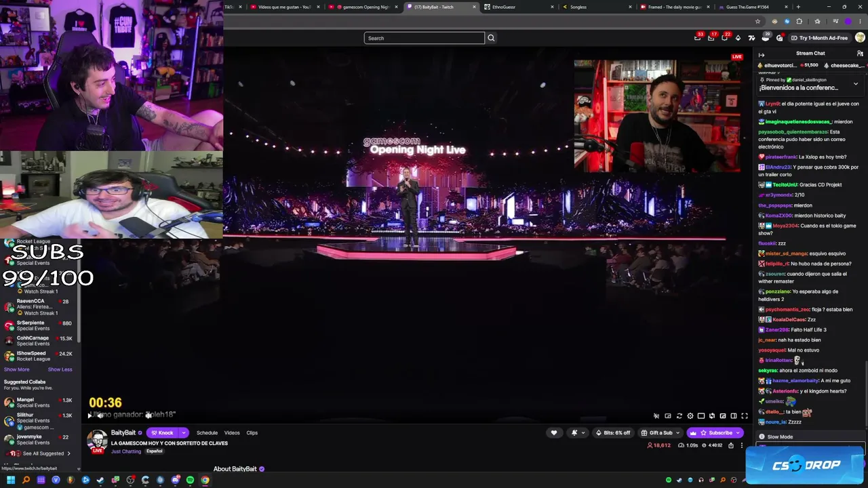The image size is (868, 488).
Task: Open the stream more options three-dot menu
Action: point(741,445)
